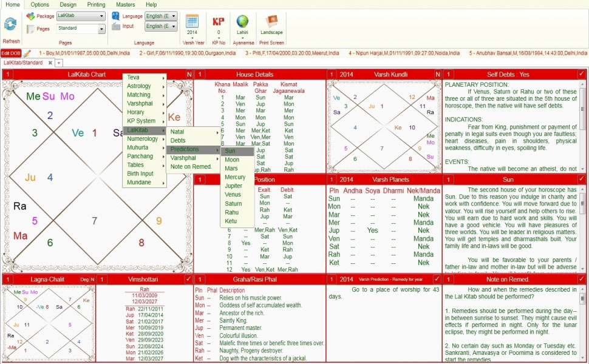The image size is (589, 364).
Task: Click the pencil icon beside Edit DOB
Action: pos(27,53)
